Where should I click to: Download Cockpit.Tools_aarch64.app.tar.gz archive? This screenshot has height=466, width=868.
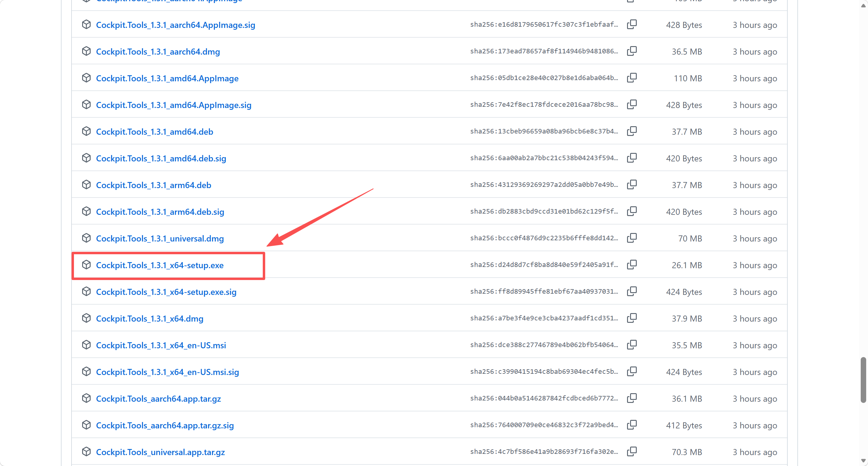point(159,399)
